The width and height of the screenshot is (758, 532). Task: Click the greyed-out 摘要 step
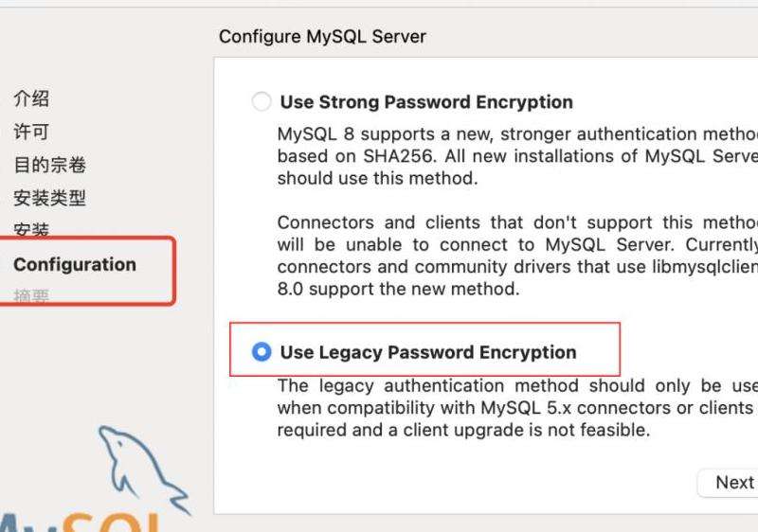31,295
